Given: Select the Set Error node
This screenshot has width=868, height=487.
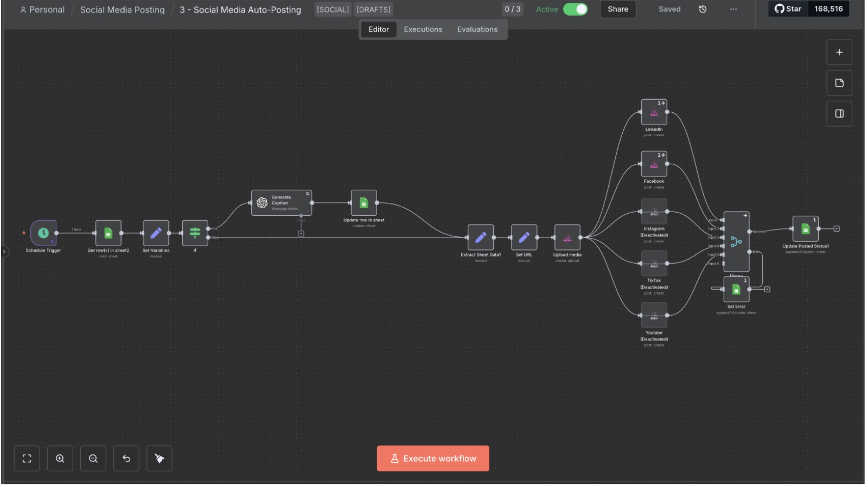Looking at the screenshot, I should 736,290.
